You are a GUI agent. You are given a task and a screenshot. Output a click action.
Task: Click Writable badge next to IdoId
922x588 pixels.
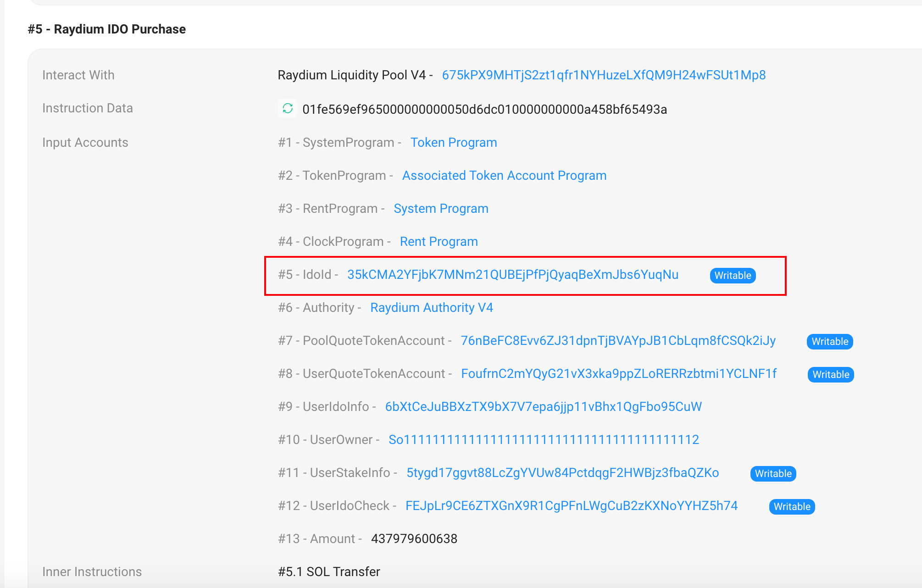[x=733, y=276]
